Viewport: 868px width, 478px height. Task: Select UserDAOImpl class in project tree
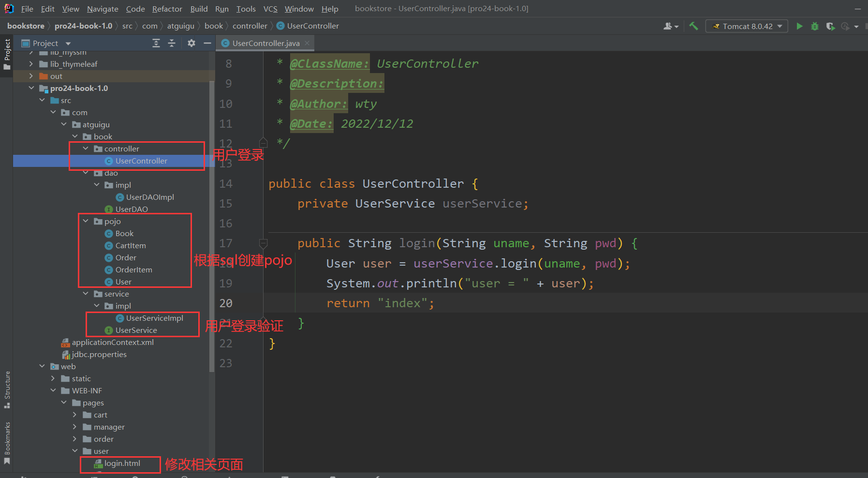[150, 197]
